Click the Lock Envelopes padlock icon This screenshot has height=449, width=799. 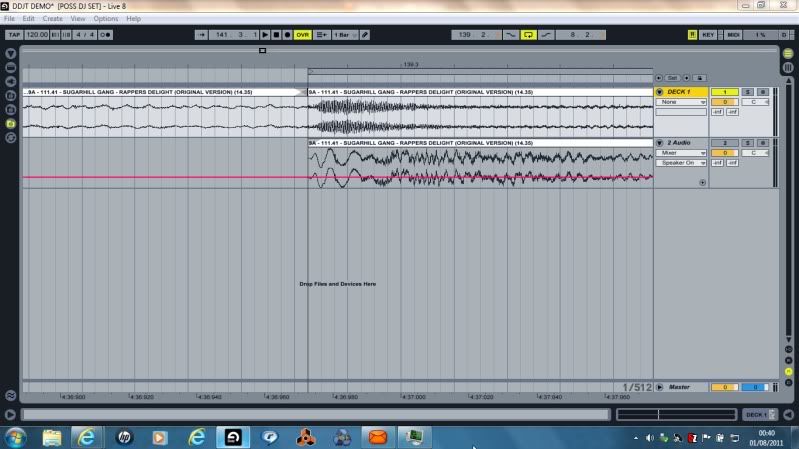pyautogui.click(x=700, y=77)
